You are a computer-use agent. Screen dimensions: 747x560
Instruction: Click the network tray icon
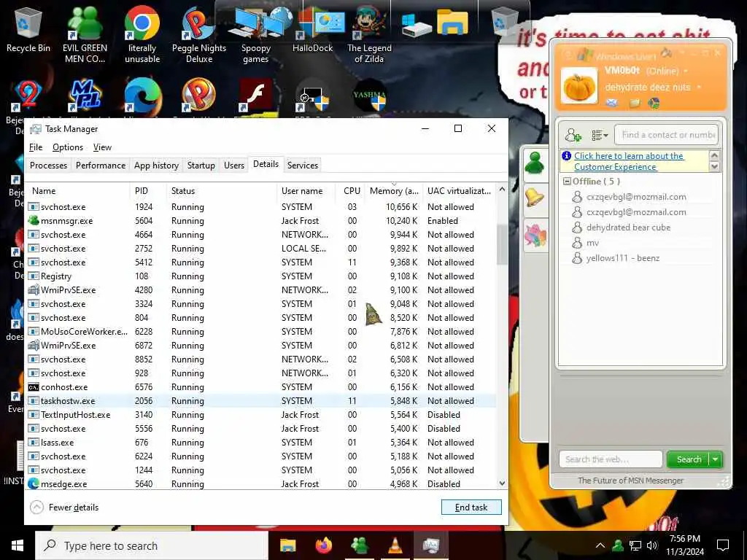pyautogui.click(x=635, y=545)
